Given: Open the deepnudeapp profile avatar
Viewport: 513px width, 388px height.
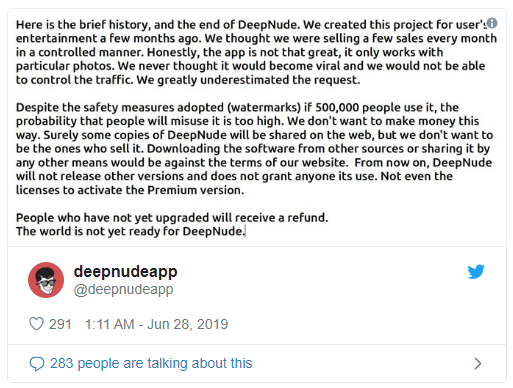Looking at the screenshot, I should [x=46, y=280].
